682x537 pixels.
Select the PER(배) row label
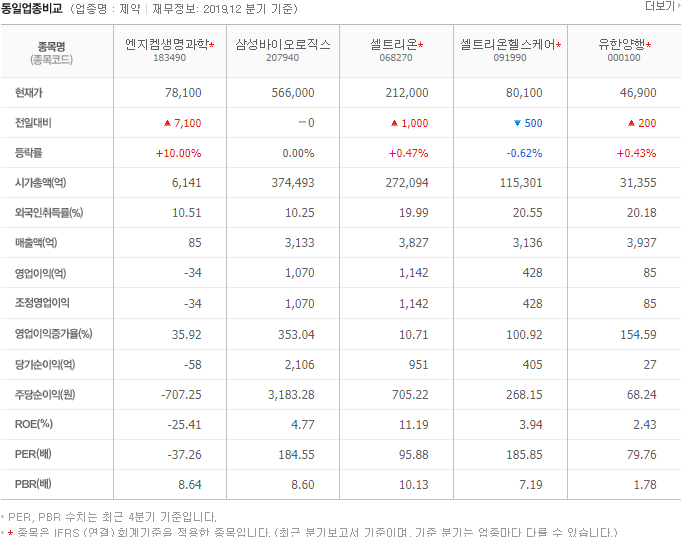33,454
